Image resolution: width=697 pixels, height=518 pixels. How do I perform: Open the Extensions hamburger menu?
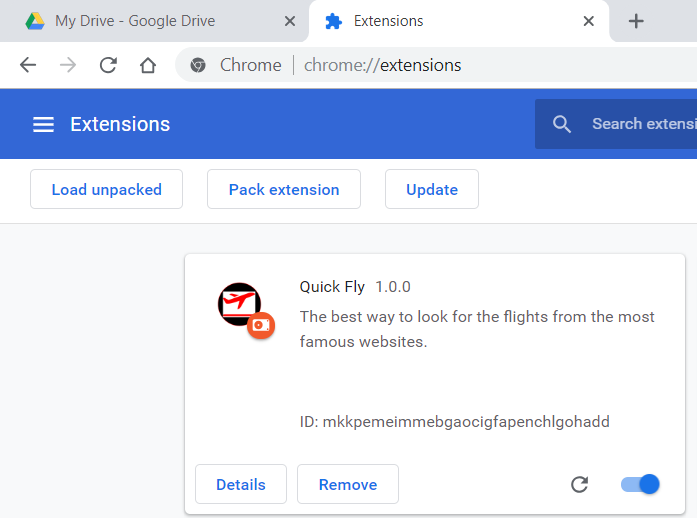(x=44, y=124)
